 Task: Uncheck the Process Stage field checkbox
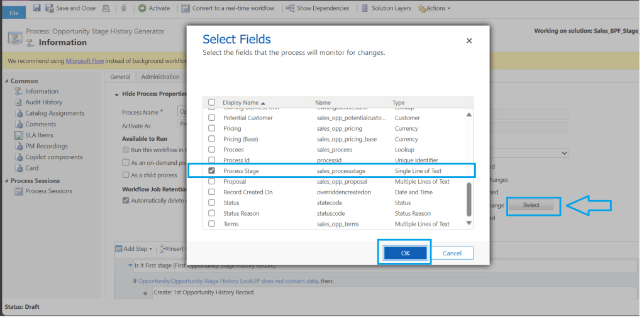click(x=211, y=171)
